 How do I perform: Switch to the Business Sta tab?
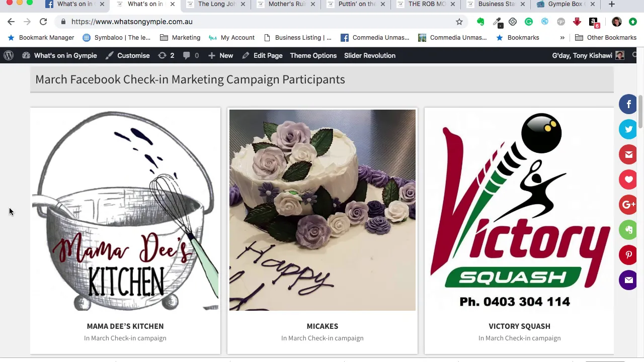[497, 4]
